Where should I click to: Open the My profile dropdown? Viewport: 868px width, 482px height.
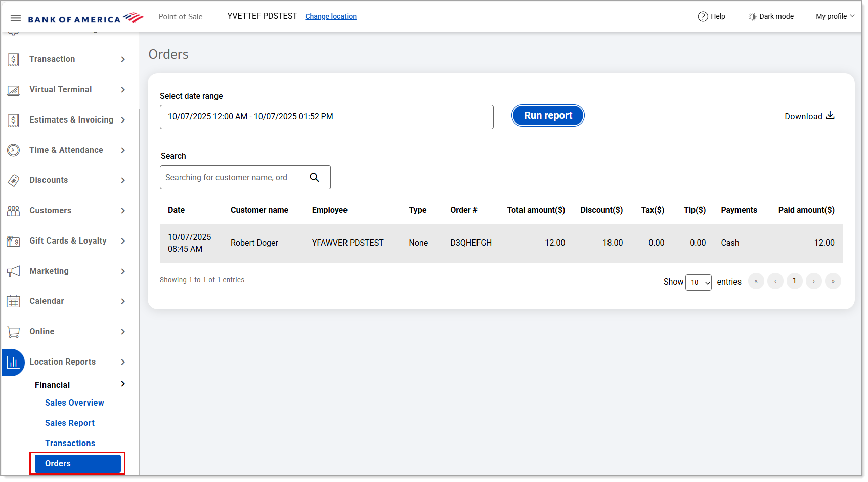click(835, 16)
